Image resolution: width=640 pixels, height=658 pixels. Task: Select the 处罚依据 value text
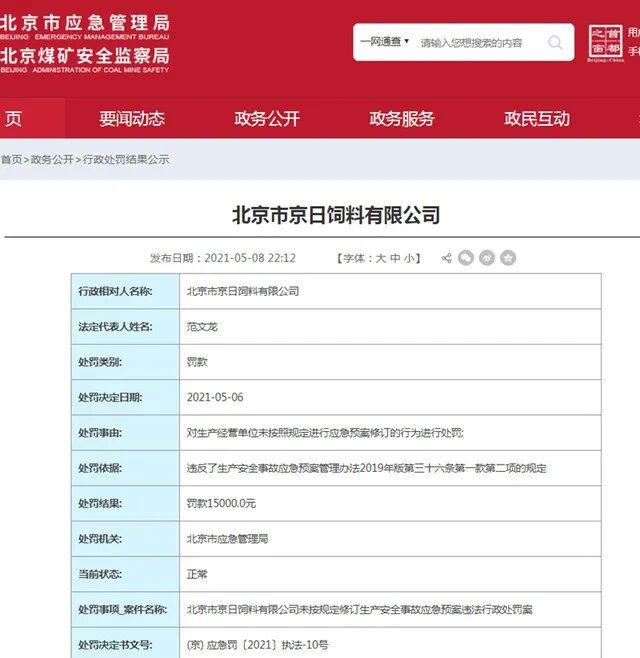point(367,468)
